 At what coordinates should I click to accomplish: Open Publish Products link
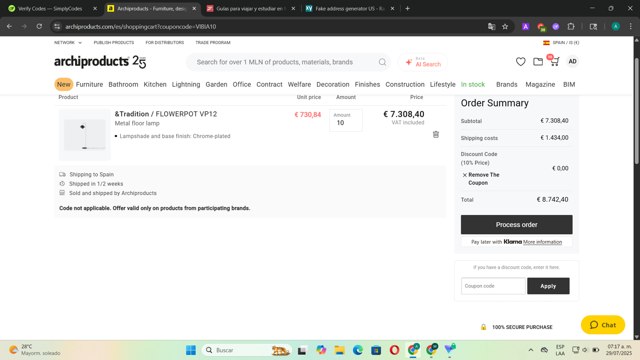[114, 42]
